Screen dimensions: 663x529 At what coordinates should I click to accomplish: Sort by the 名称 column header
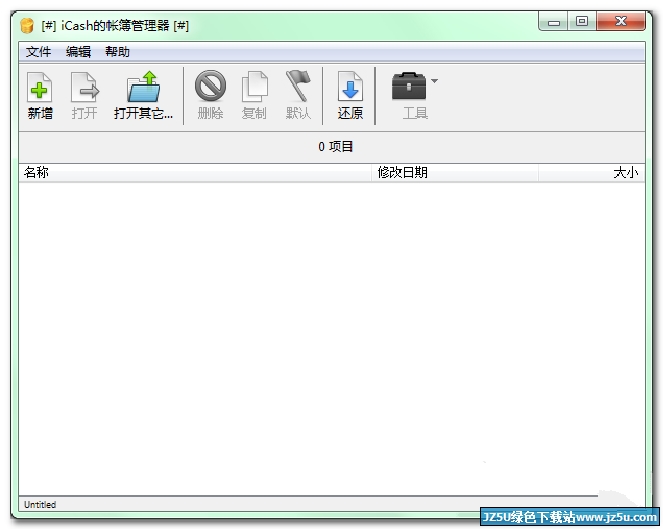[x=36, y=173]
